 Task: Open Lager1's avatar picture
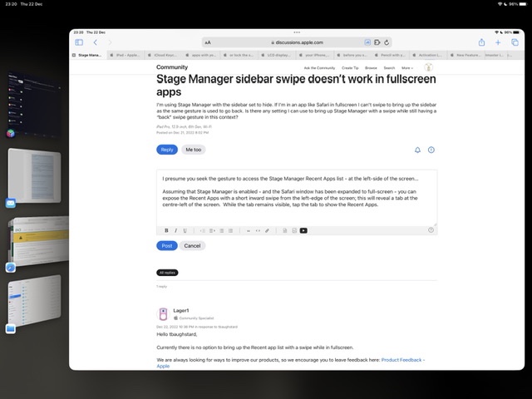click(x=163, y=314)
